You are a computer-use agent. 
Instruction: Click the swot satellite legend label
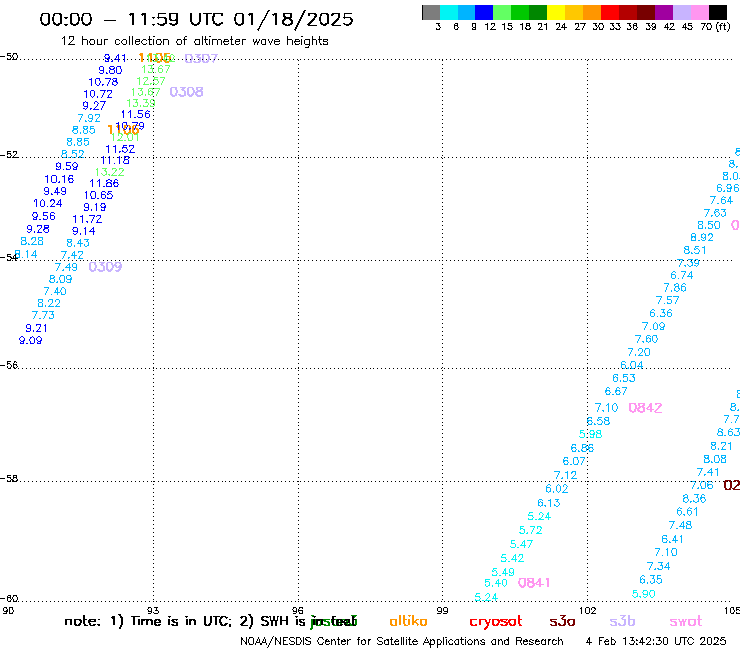686,621
